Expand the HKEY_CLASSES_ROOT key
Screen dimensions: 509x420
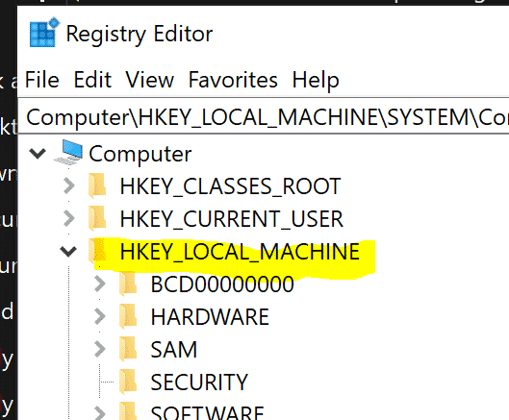click(x=69, y=185)
